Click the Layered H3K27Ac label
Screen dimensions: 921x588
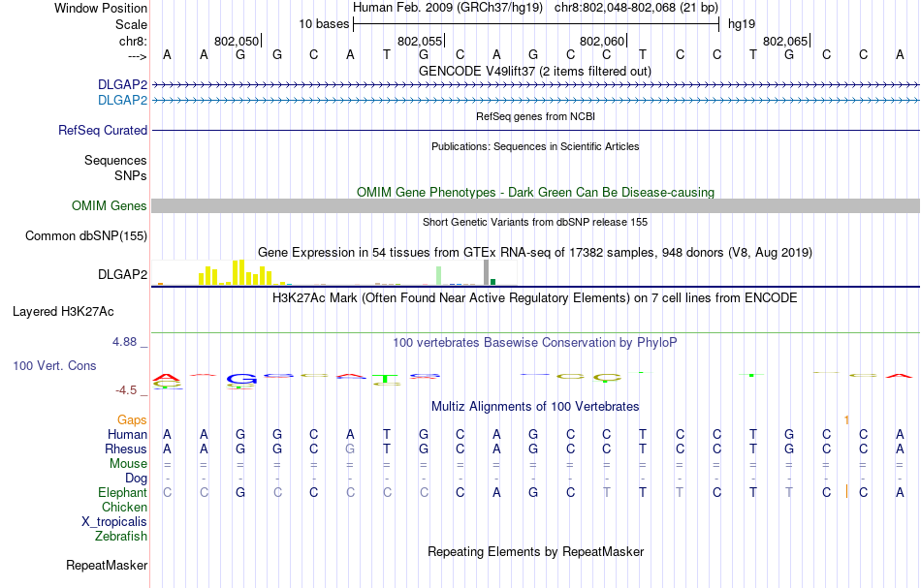63,312
